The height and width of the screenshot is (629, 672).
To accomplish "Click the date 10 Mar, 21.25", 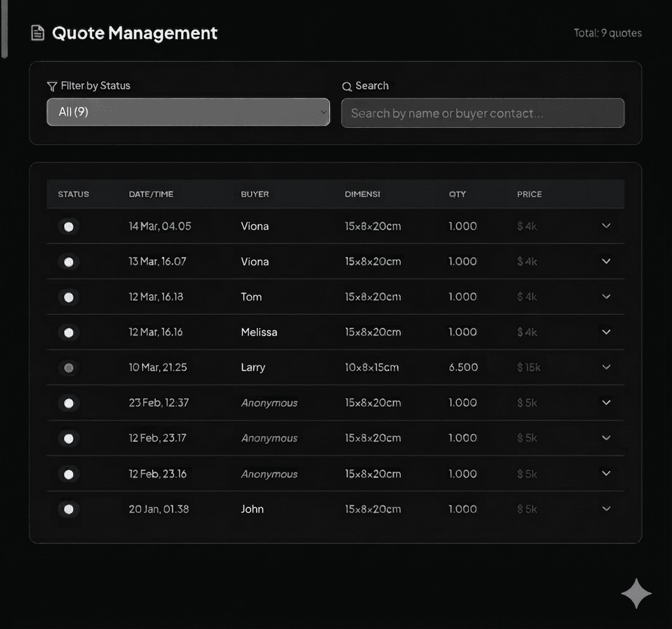I will (x=158, y=368).
